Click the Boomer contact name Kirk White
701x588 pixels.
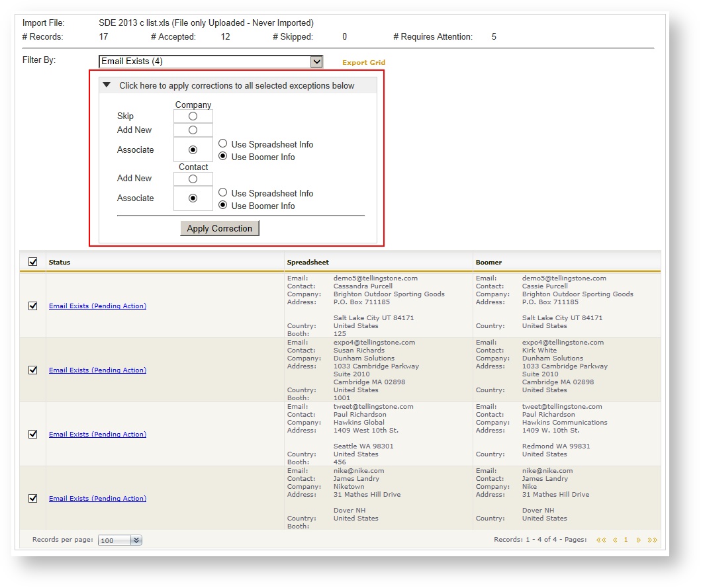(x=539, y=351)
